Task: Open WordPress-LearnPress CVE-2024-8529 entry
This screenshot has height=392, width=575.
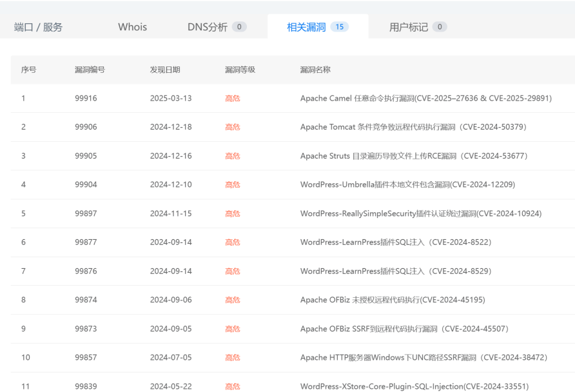Action: click(396, 271)
